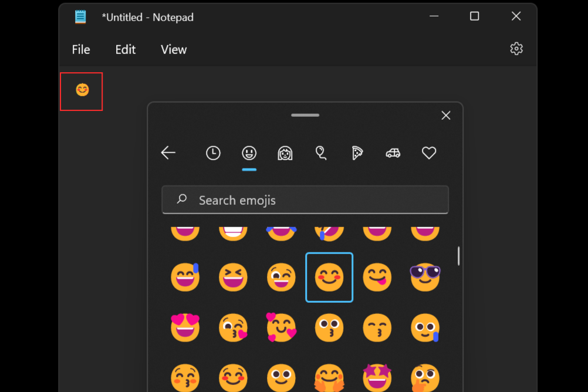This screenshot has width=588, height=392.
Task: Open the View menu
Action: click(174, 50)
